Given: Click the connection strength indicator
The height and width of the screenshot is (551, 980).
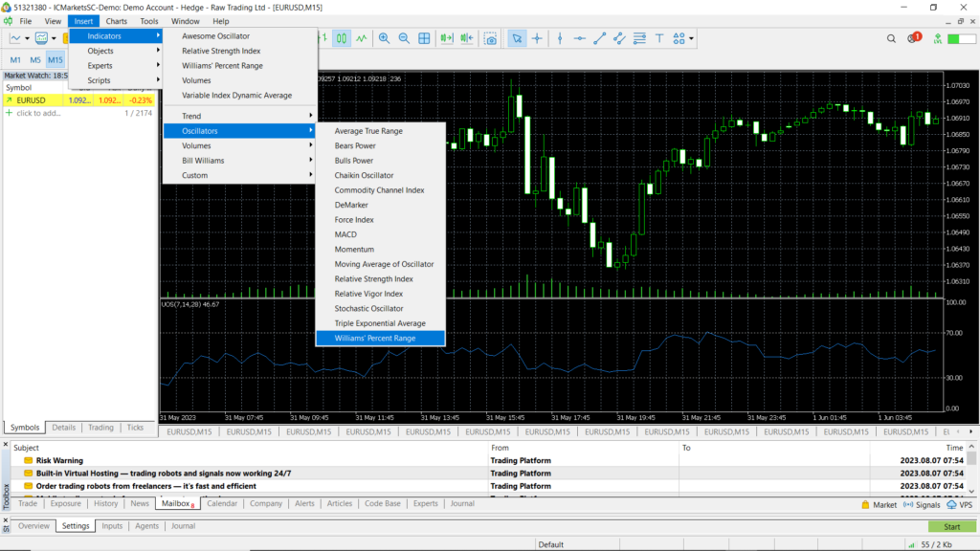Looking at the screenshot, I should point(960,38).
